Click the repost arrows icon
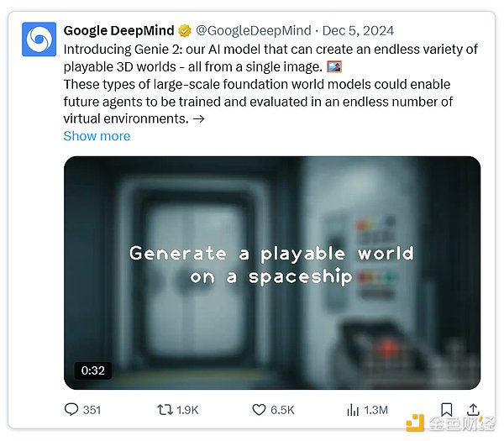Image resolution: width=504 pixels, height=441 pixels. pyautogui.click(x=166, y=409)
